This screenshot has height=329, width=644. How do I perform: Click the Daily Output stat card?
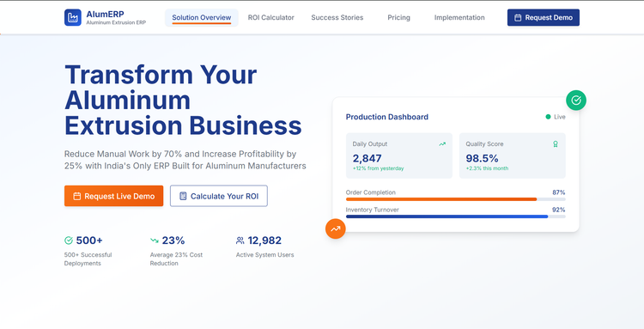pyautogui.click(x=399, y=155)
